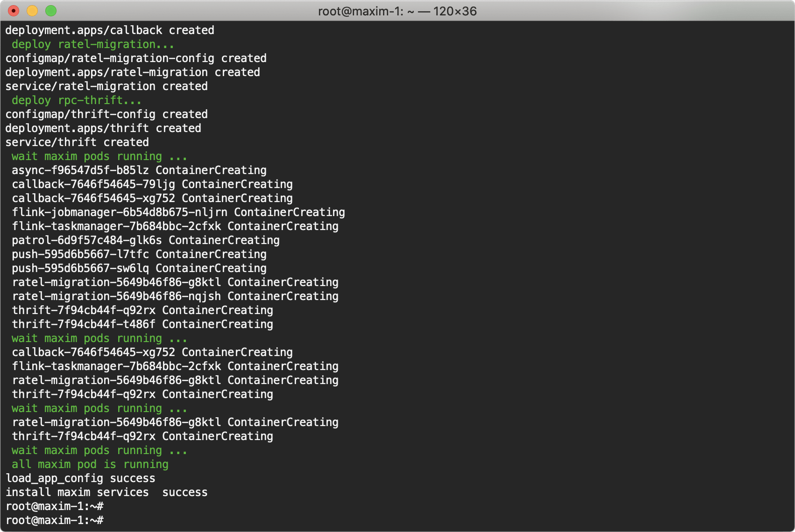
Task: Click the flink-jobmanager-6b54d8b675-nljrn pod line
Action: tap(178, 212)
